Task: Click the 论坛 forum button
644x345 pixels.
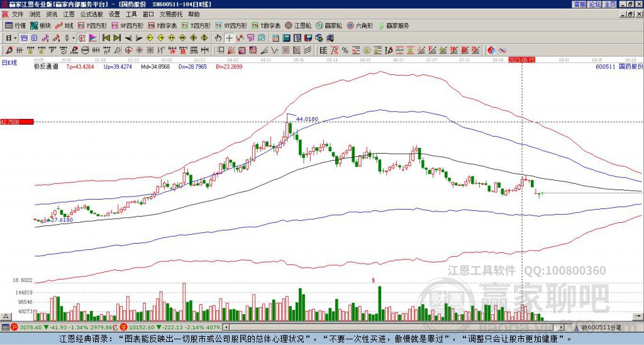Action: [594, 4]
